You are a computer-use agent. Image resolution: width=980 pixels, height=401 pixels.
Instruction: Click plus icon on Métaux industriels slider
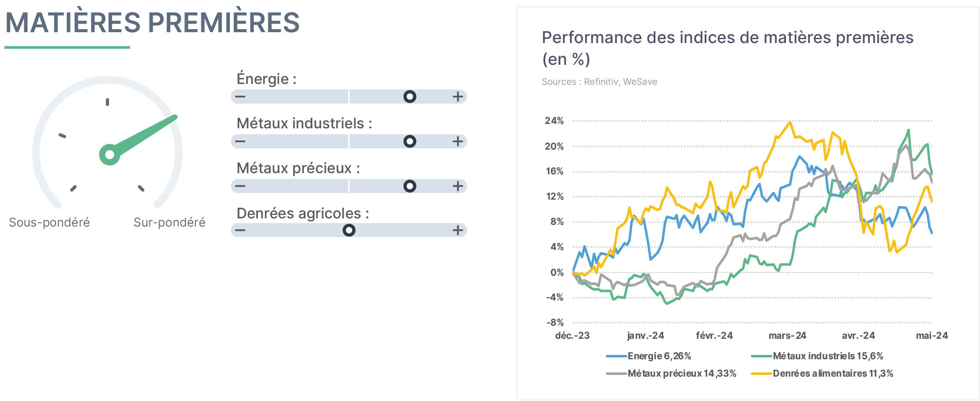pos(457,141)
